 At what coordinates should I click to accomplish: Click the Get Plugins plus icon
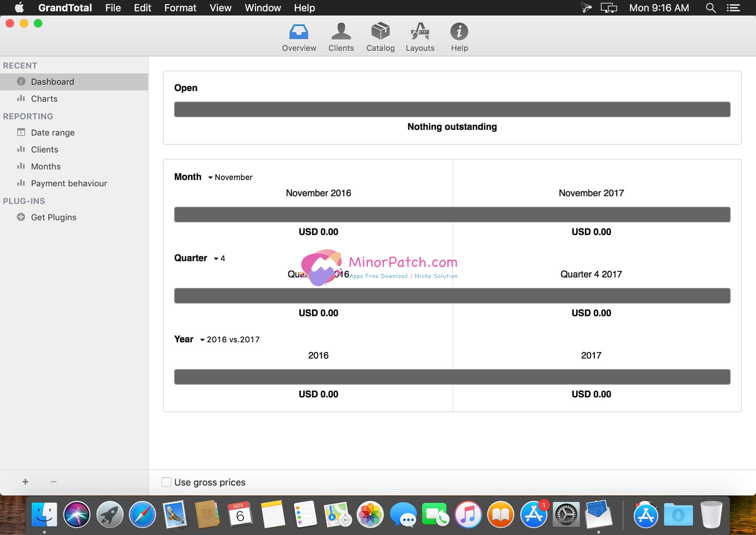pyautogui.click(x=21, y=217)
